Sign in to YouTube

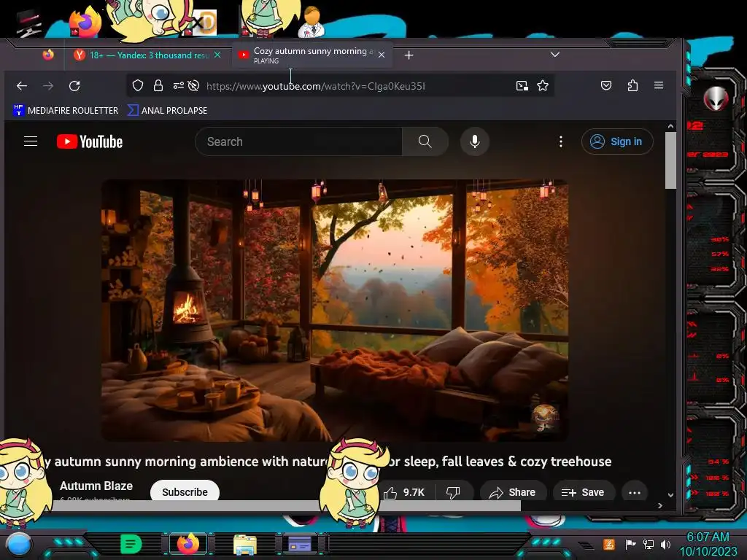[617, 141]
